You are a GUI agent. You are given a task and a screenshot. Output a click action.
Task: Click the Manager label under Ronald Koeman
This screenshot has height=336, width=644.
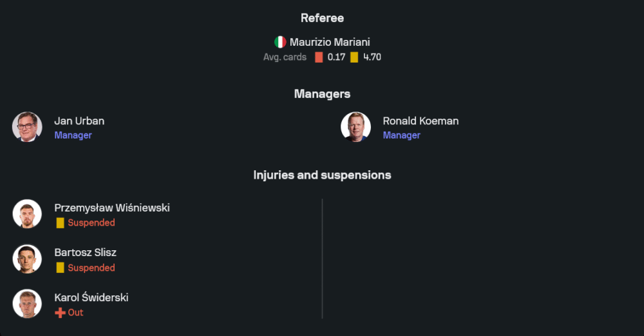401,135
